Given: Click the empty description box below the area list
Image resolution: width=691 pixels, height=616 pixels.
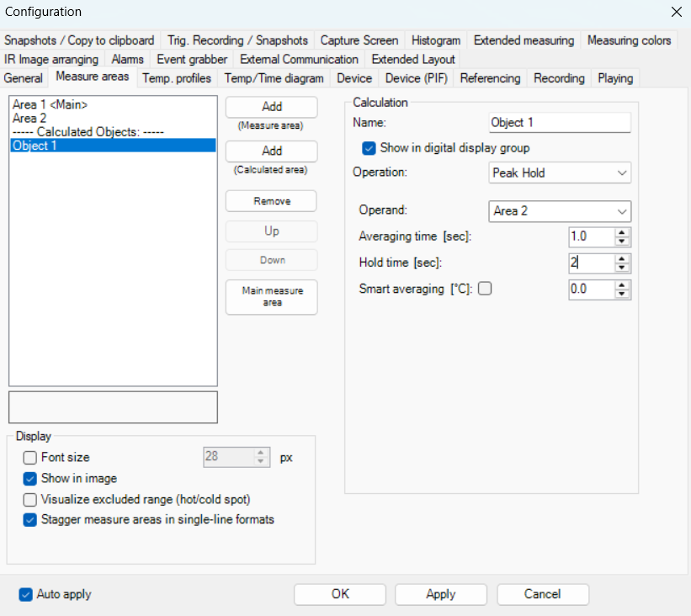Looking at the screenshot, I should pos(113,407).
